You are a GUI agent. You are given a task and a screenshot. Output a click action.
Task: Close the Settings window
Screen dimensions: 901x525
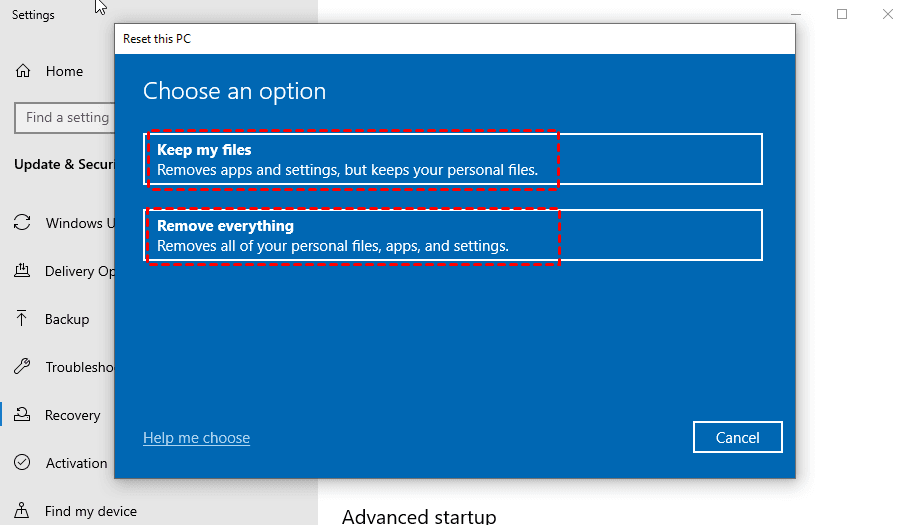tap(887, 14)
